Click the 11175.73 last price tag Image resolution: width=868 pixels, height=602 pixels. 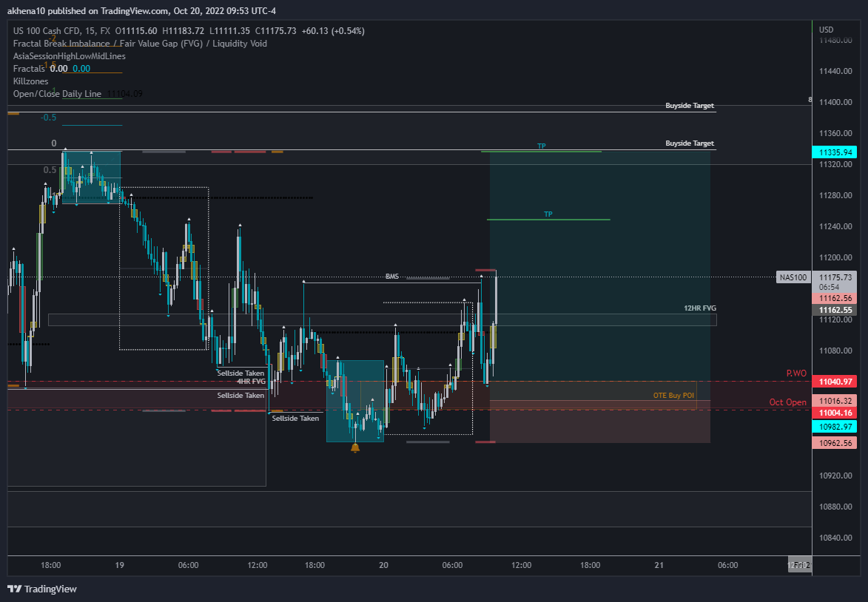(835, 277)
